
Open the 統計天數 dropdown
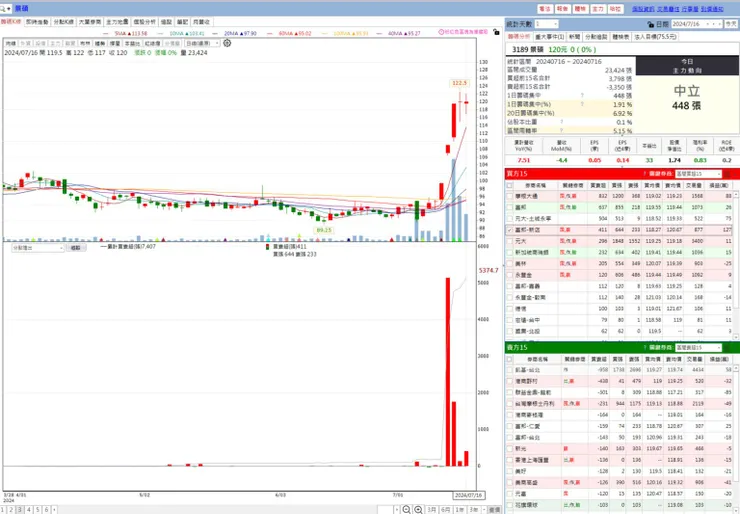pyautogui.click(x=547, y=24)
